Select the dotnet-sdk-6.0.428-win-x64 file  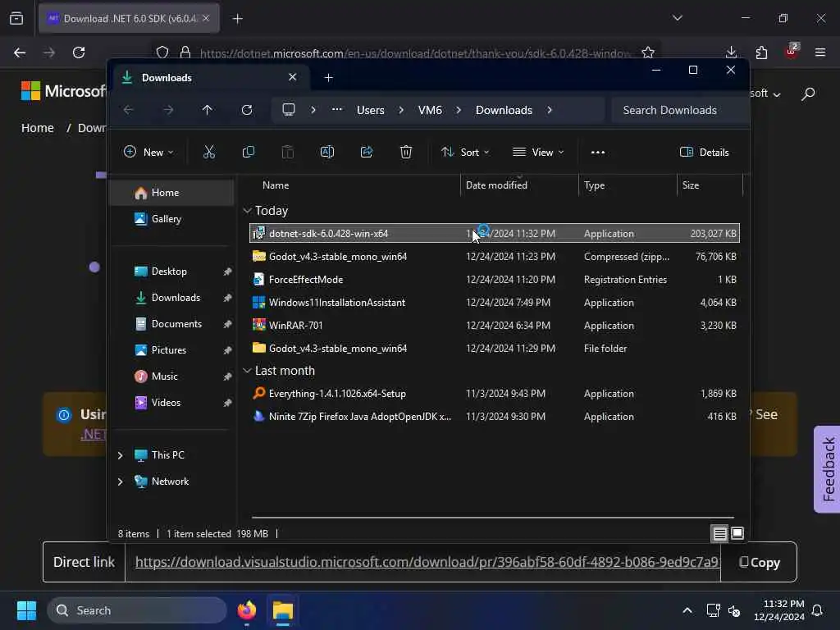[495, 234]
